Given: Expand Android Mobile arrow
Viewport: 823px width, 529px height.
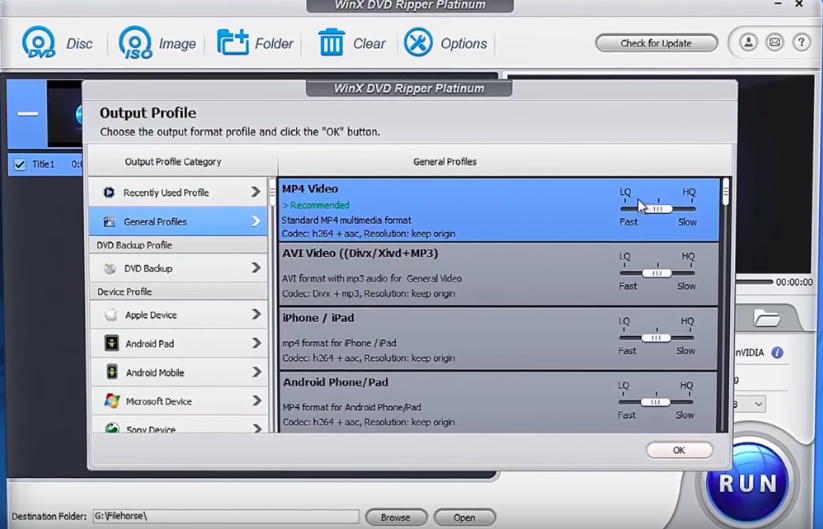Looking at the screenshot, I should [256, 372].
